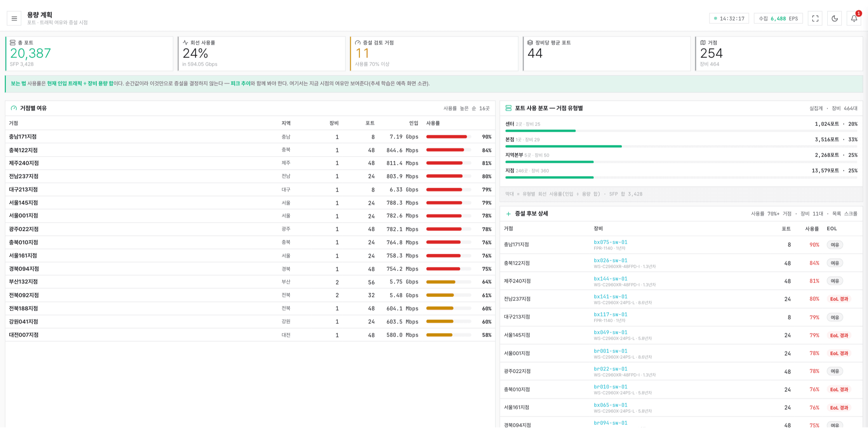Click usage bar for 부산132지점 at 64%

coord(449,282)
